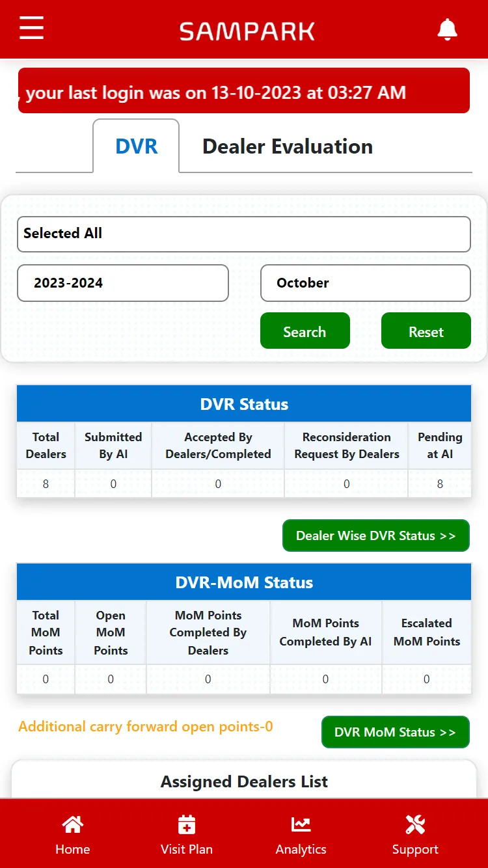Click Accepted By Dealers/Completed header
The width and height of the screenshot is (488, 868).
(218, 446)
